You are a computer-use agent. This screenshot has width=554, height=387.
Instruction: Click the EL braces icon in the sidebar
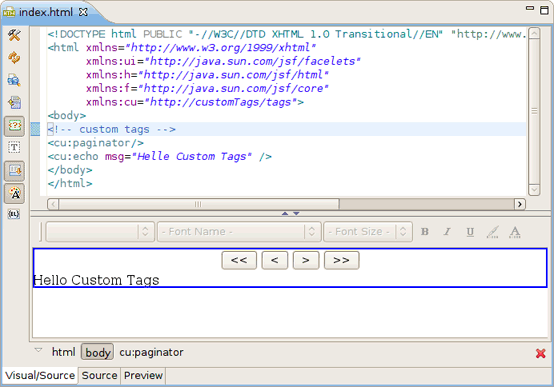(x=14, y=214)
